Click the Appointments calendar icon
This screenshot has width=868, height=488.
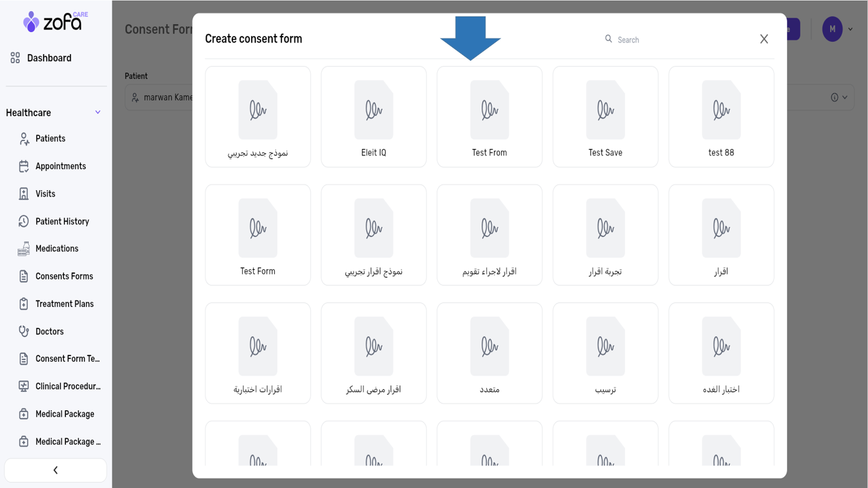tap(24, 167)
